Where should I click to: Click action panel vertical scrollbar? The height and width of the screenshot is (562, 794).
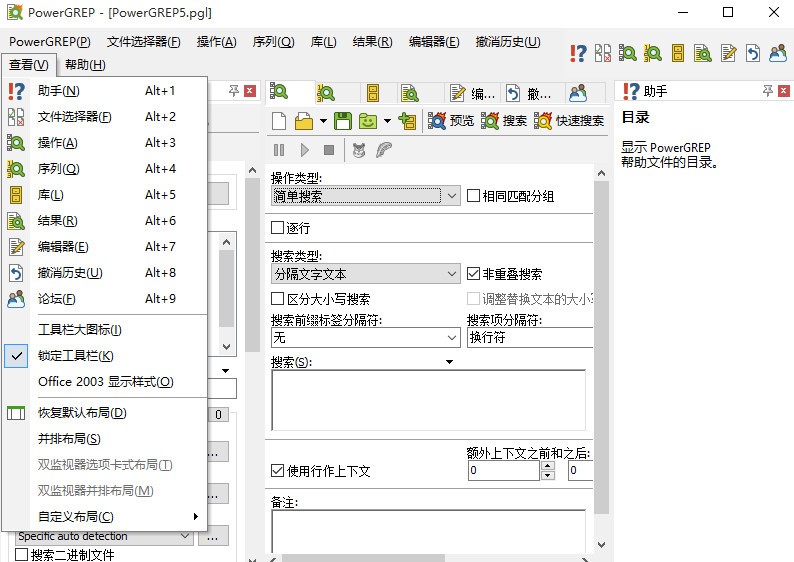[601, 347]
